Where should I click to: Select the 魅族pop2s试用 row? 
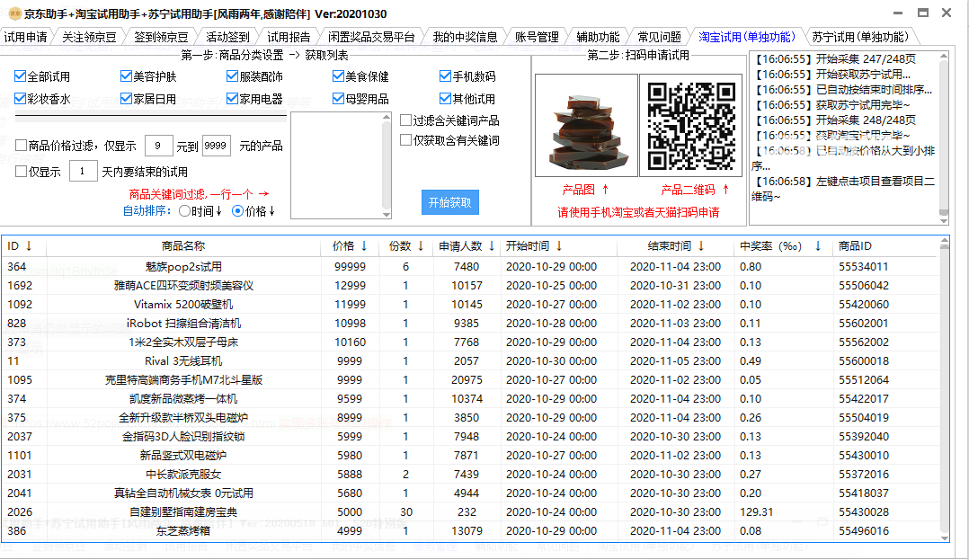471,266
